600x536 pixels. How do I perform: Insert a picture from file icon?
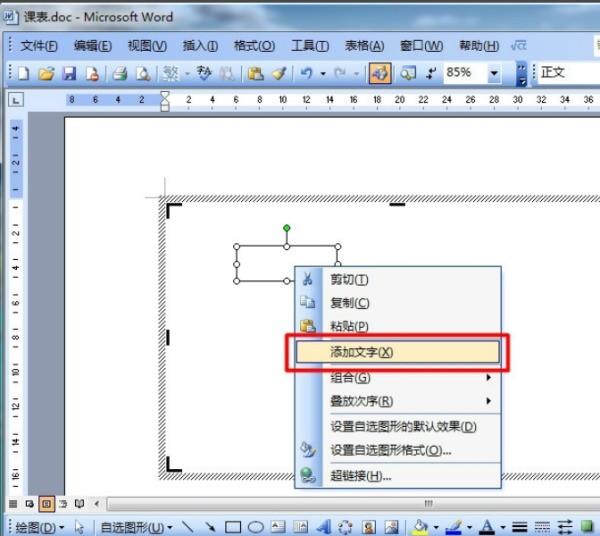pyautogui.click(x=391, y=528)
